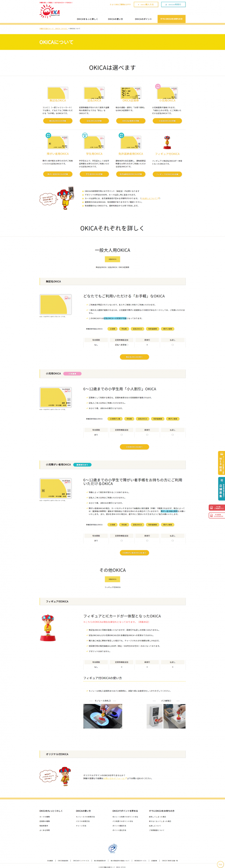Open the OKICAのポイント menu
225x868 pixels.
tap(143, 19)
